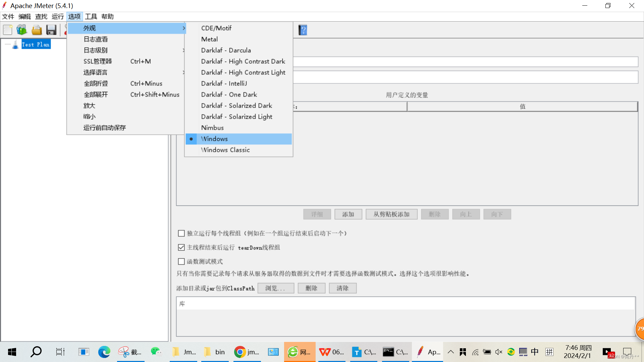
Task: Open the Templates toolbar icon
Action: point(22,30)
